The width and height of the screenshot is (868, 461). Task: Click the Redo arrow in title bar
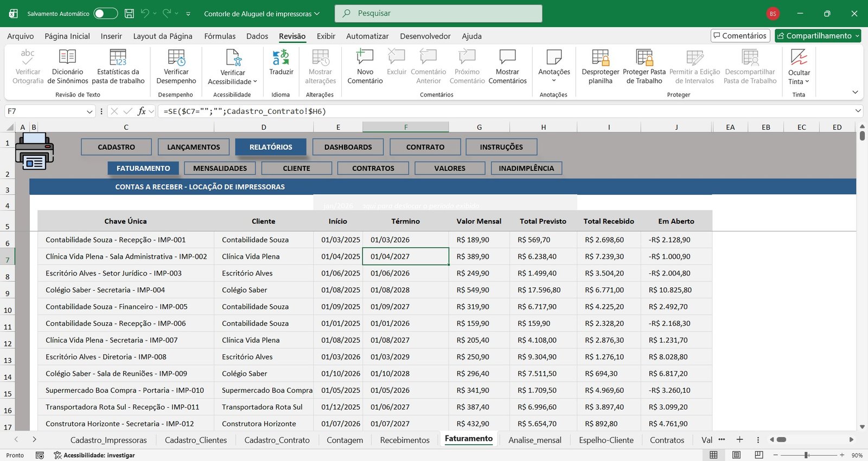[167, 13]
